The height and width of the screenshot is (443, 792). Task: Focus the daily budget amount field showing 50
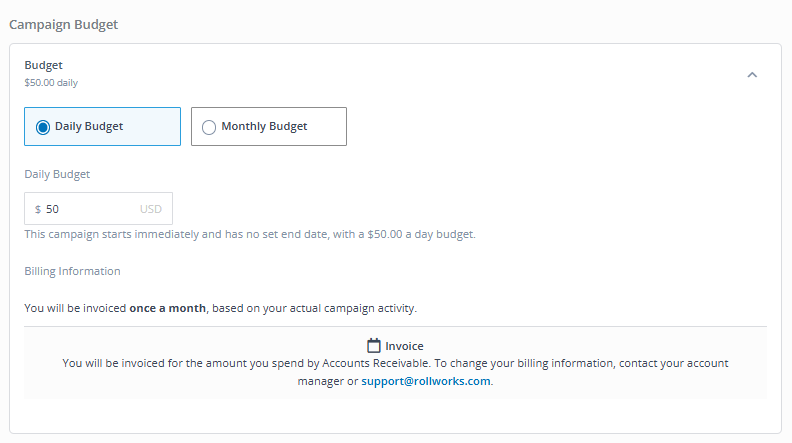pos(98,209)
